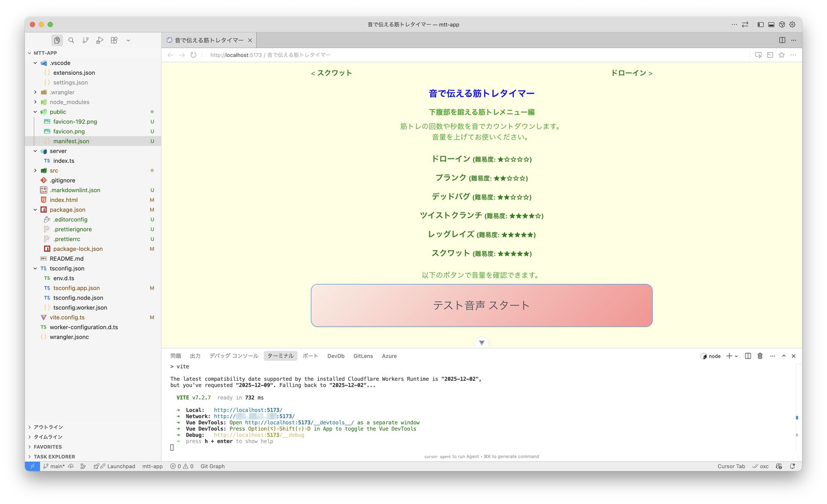The image size is (827, 504).
Task: Switch to the 出力 panel tab
Action: point(195,356)
